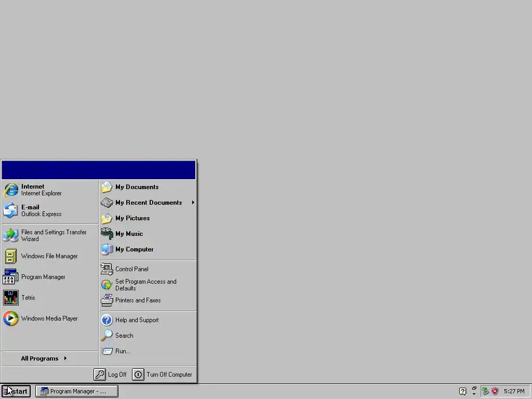Click the Run... icon

tap(107, 351)
